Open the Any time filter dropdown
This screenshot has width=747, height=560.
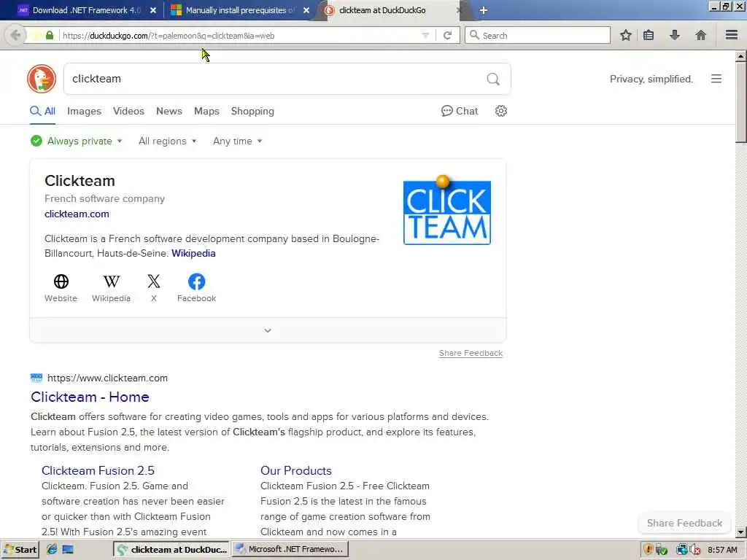[x=237, y=141]
